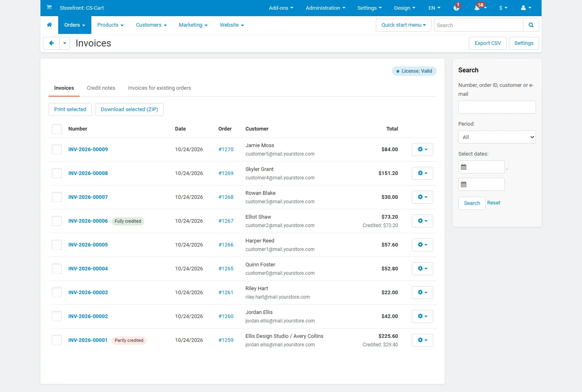Click the magnifier search button in top bar
The image size is (582, 392).
point(531,25)
